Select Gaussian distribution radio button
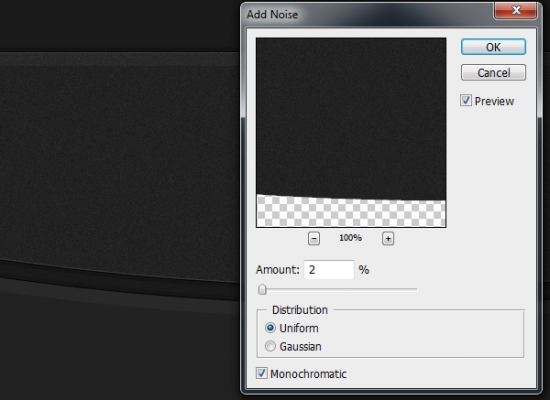This screenshot has height=400, width=550. (270, 346)
